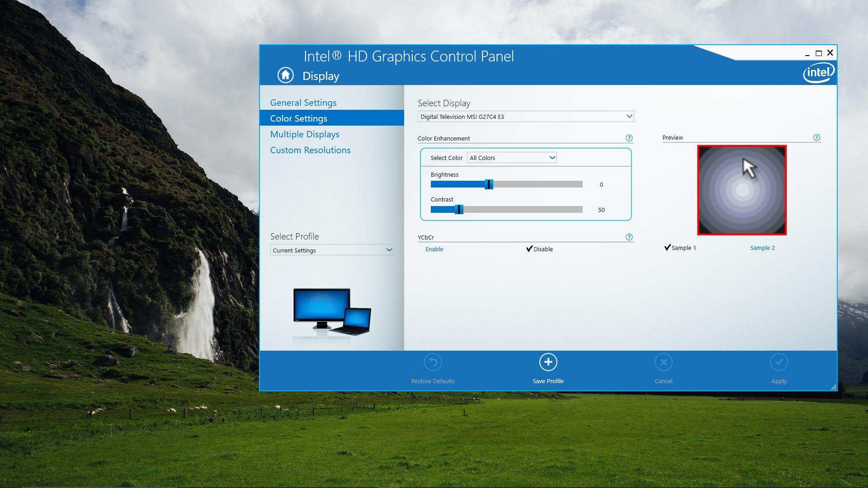The width and height of the screenshot is (868, 488).
Task: Click the Brightness slider handle
Action: click(x=489, y=184)
